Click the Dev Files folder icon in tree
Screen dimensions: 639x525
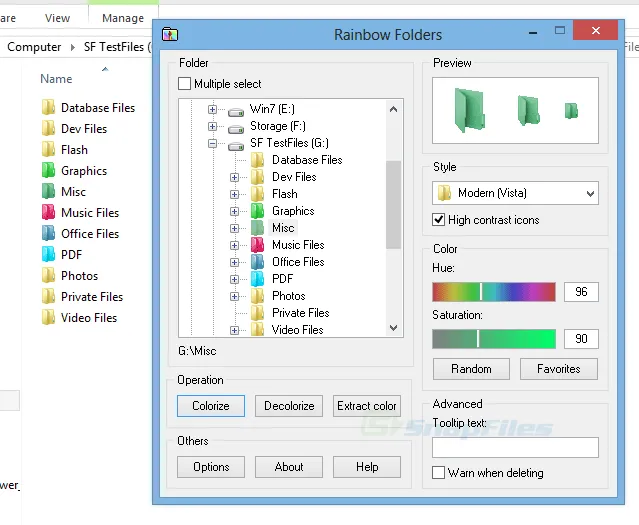coord(257,177)
